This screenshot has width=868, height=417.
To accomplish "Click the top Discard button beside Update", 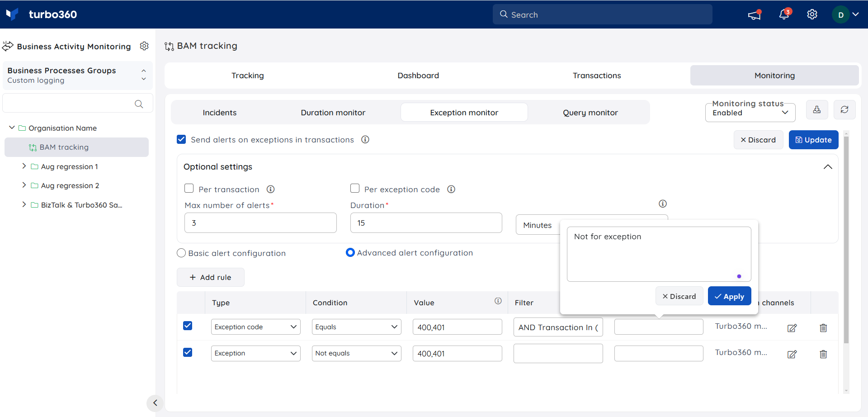I will coord(758,140).
